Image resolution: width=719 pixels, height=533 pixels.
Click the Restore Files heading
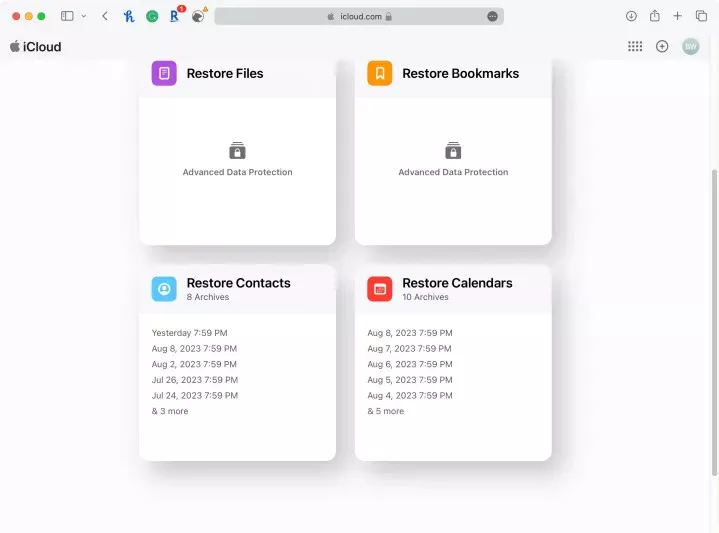tap(225, 73)
